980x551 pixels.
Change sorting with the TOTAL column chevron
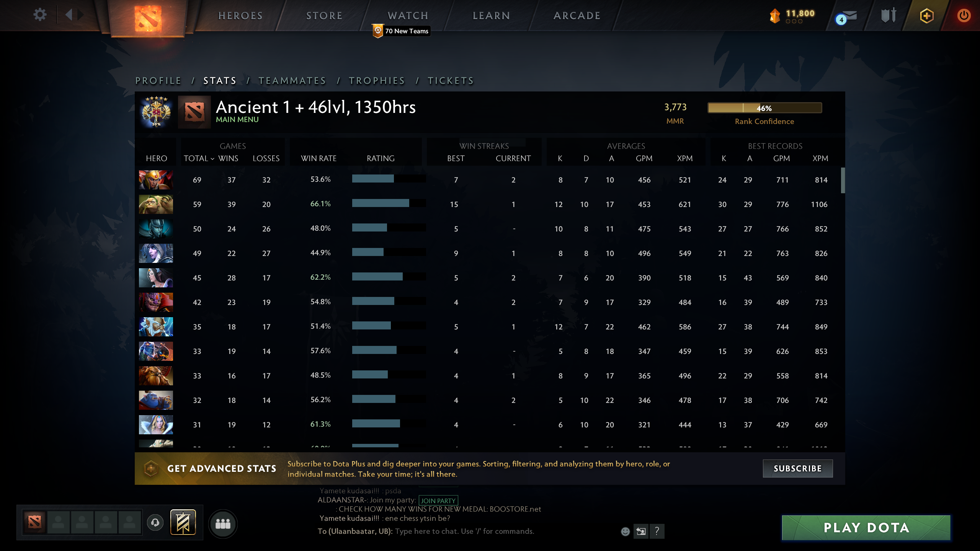click(x=213, y=158)
